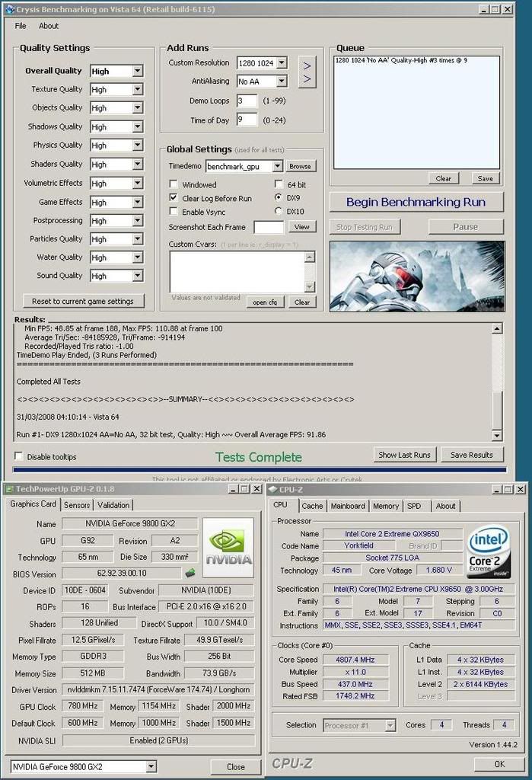
Task: Click the GPU-Z BIOS save chip icon
Action: tap(190, 573)
